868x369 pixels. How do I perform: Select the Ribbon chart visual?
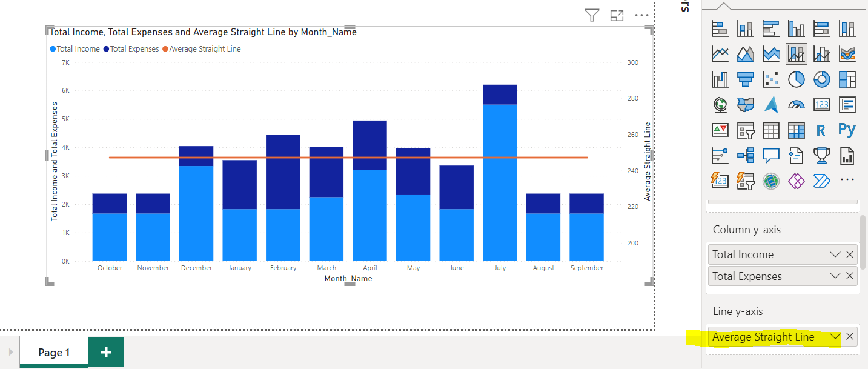pyautogui.click(x=847, y=54)
